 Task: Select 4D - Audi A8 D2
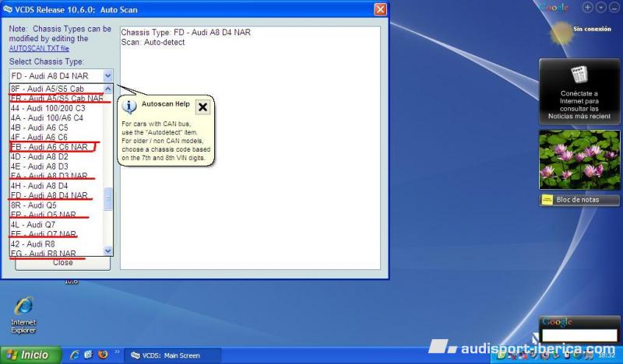[56, 157]
